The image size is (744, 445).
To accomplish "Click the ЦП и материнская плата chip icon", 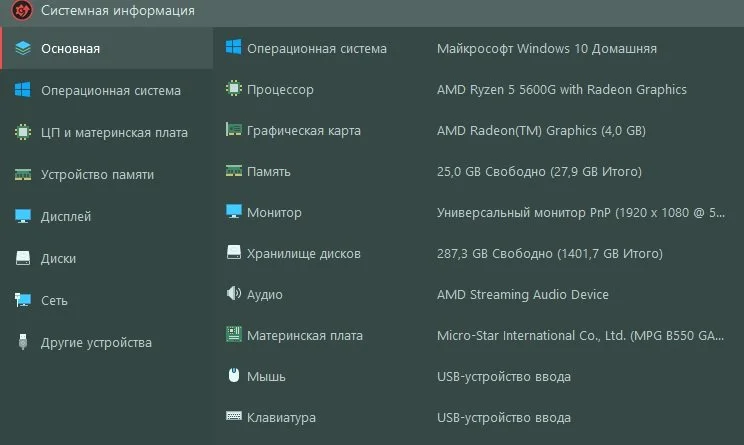I will pyautogui.click(x=23, y=132).
